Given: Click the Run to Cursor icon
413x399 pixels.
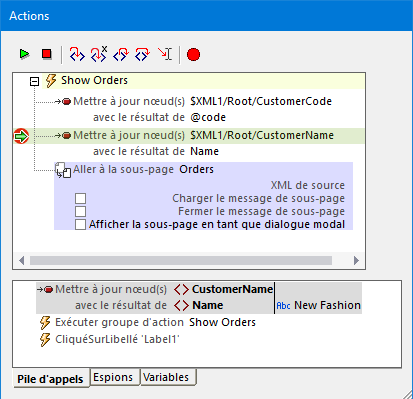Looking at the screenshot, I should click(165, 54).
